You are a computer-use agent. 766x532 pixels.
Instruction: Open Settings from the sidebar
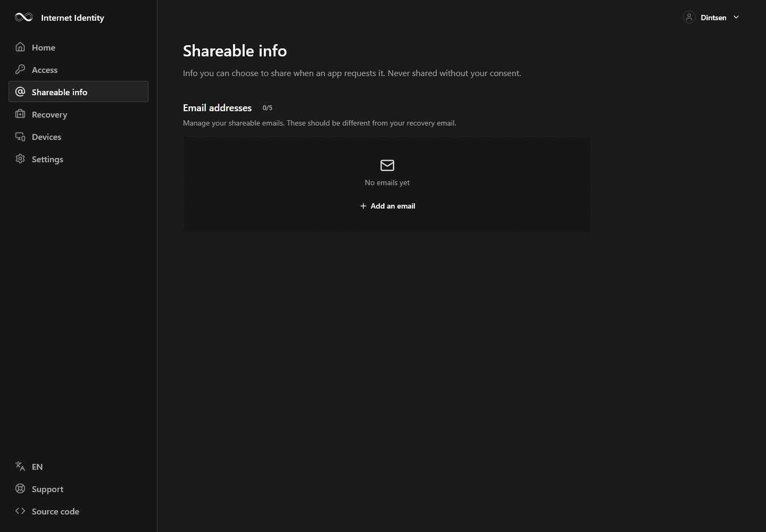click(78, 159)
